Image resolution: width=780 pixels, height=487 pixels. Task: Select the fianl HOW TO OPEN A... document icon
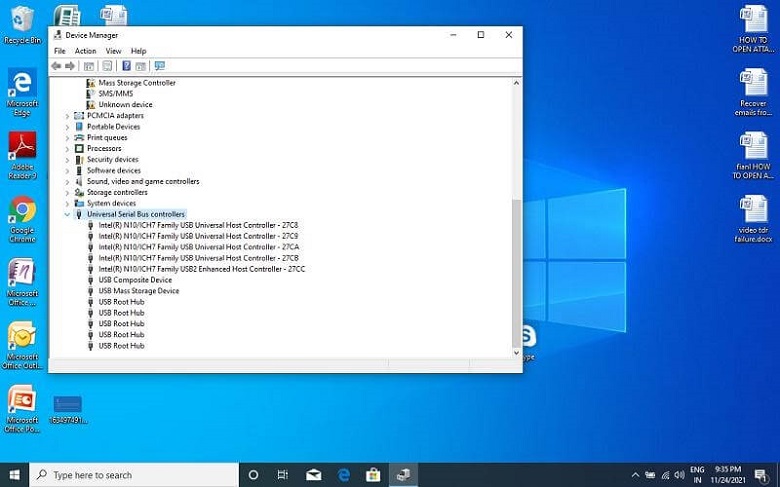coord(753,155)
